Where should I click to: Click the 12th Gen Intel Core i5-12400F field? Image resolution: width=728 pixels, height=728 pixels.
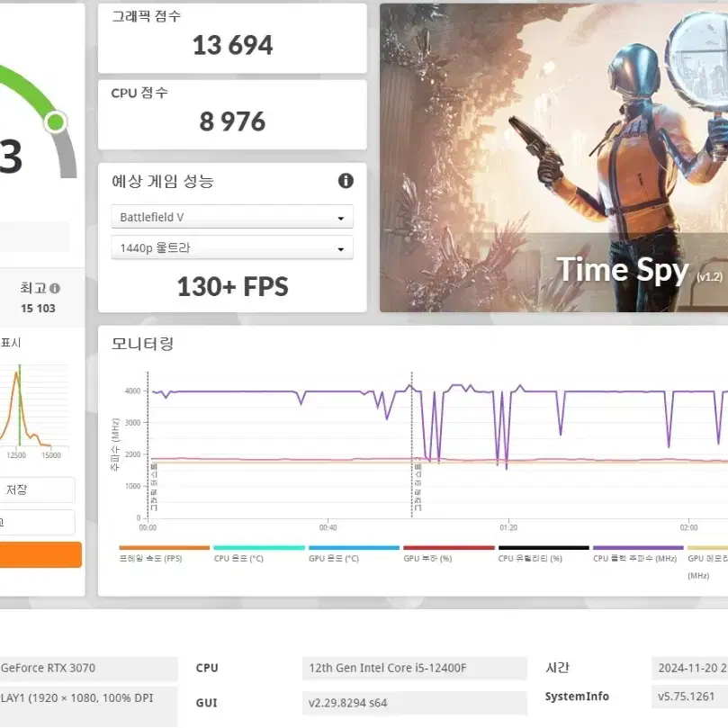[x=414, y=668]
